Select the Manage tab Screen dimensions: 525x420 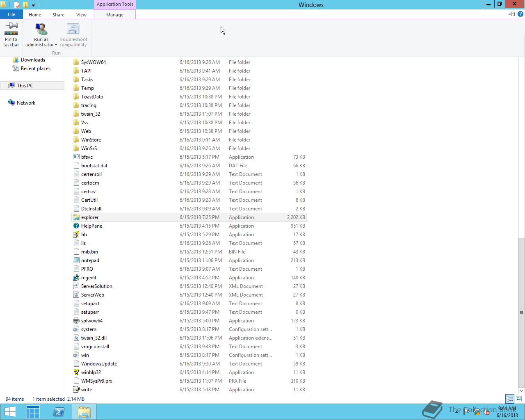(x=115, y=15)
